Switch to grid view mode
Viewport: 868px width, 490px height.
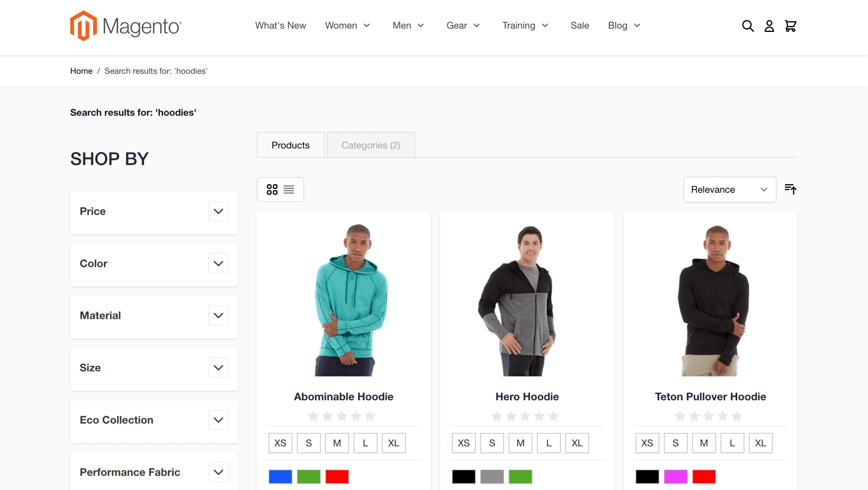click(x=272, y=190)
